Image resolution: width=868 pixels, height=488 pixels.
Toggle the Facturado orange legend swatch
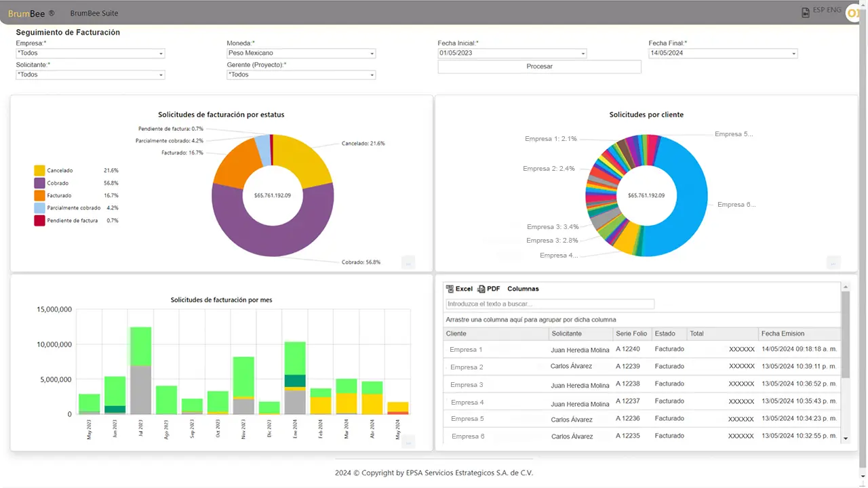(39, 195)
